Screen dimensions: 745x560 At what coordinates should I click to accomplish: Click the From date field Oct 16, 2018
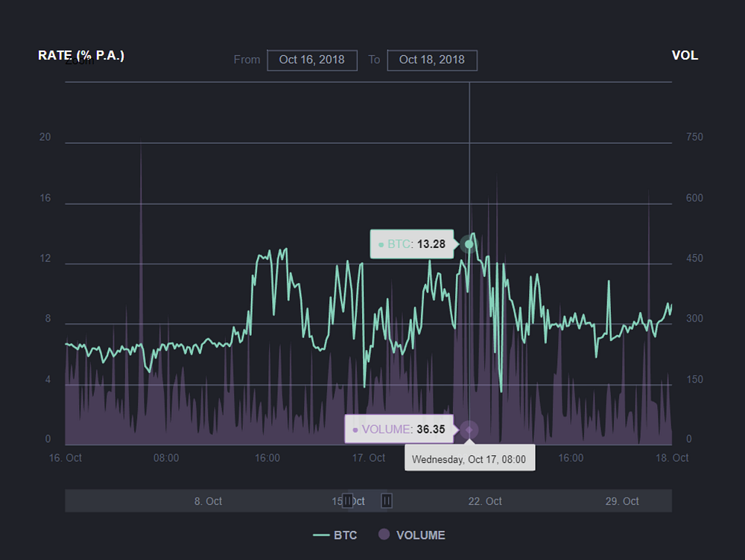tap(312, 60)
